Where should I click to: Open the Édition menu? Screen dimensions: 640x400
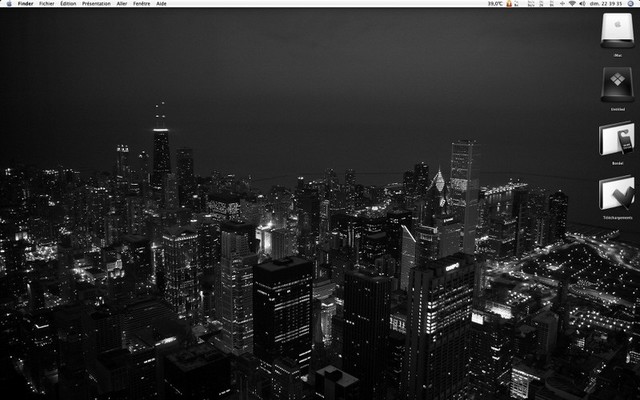tap(68, 3)
